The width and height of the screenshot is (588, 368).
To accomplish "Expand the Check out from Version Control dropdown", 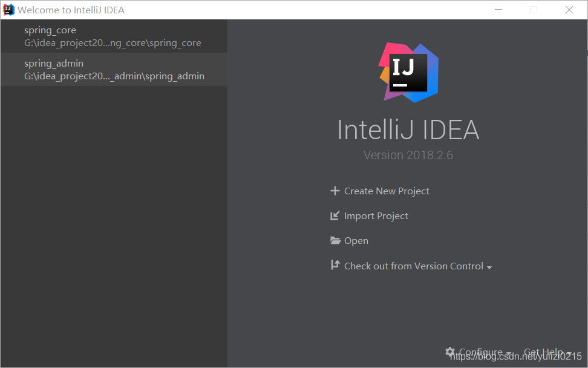I will click(490, 266).
